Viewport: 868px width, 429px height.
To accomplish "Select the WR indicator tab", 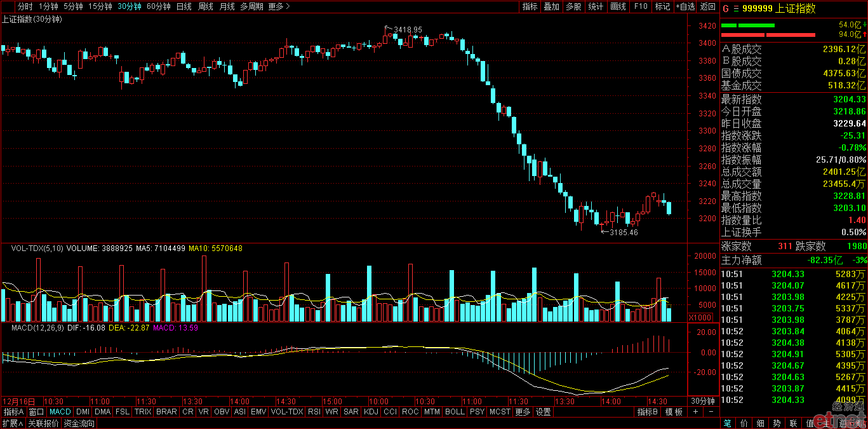I will click(332, 412).
